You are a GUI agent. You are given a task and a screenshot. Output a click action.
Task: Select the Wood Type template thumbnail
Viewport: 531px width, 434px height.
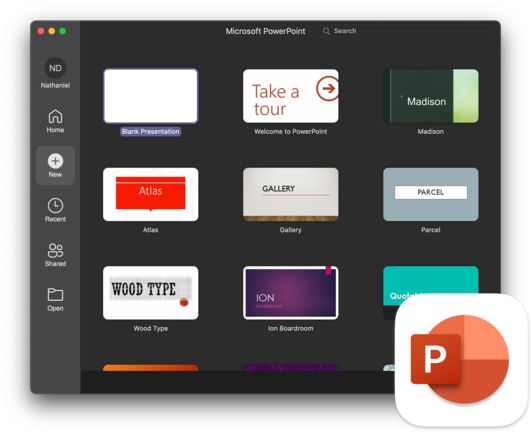coord(151,293)
